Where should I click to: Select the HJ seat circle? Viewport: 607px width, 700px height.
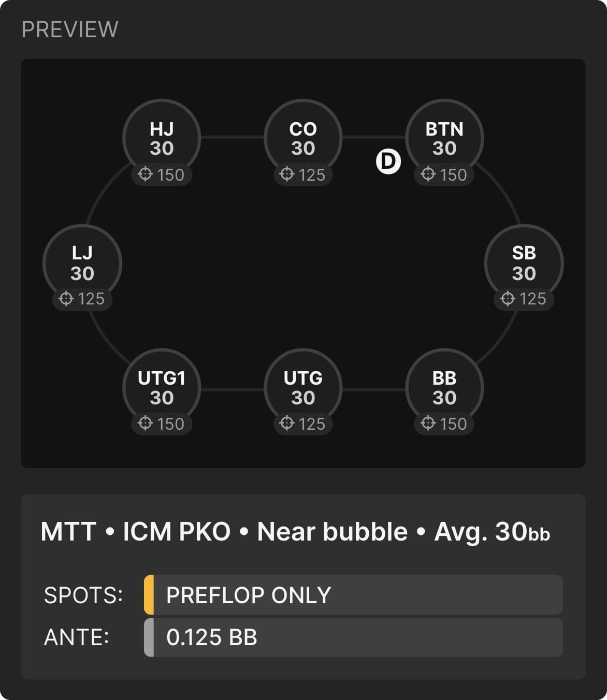(x=162, y=138)
